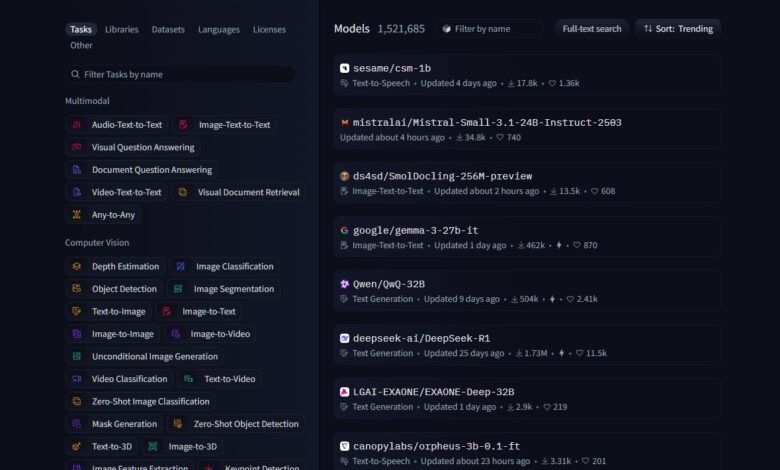Image resolution: width=780 pixels, height=470 pixels.
Task: Click the google organization avatar icon
Action: pos(344,230)
